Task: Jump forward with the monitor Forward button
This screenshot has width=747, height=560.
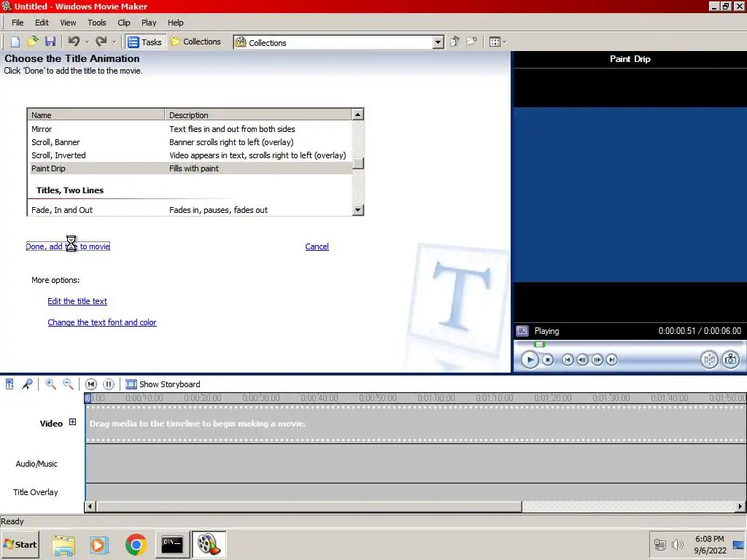Action: pyautogui.click(x=612, y=360)
